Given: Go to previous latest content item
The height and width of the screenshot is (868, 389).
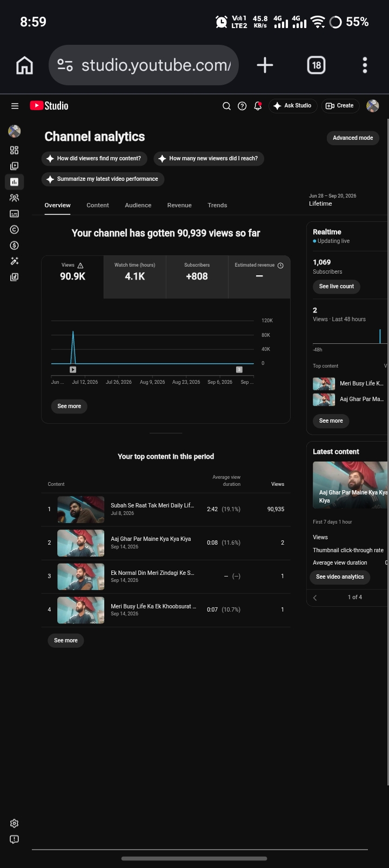Looking at the screenshot, I should tap(315, 597).
